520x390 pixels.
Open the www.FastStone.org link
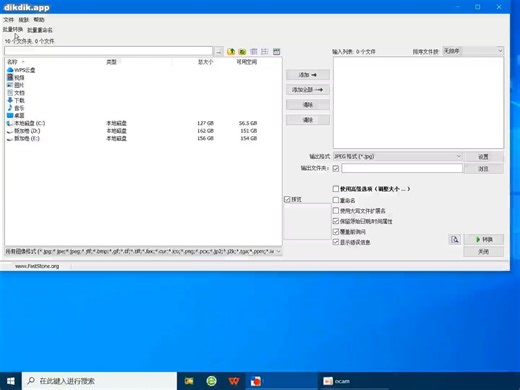[x=37, y=266]
